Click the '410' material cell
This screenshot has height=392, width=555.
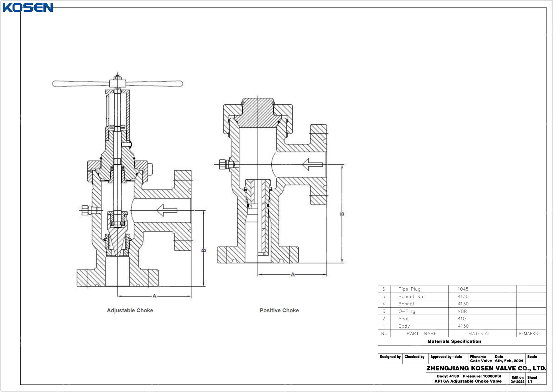coord(483,319)
